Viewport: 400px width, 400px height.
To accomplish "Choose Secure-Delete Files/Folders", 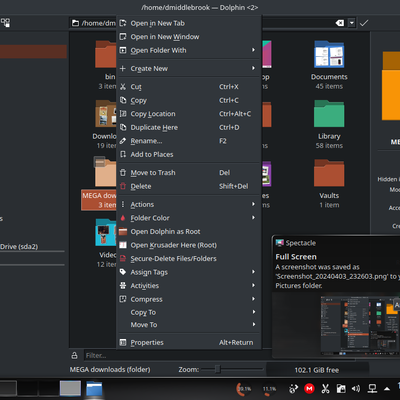I will click(x=189, y=258).
